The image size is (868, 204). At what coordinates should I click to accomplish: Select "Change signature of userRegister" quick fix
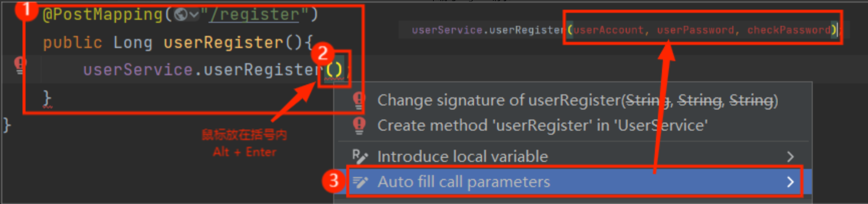(577, 100)
